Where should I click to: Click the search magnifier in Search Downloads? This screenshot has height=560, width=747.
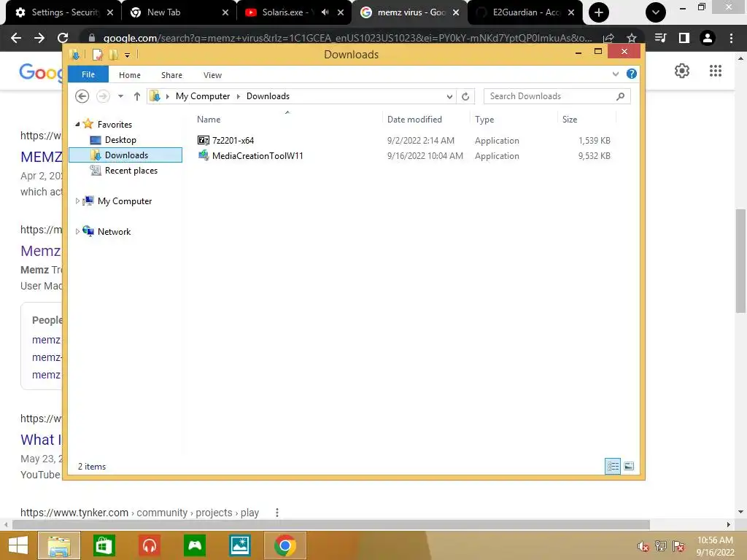coord(620,96)
